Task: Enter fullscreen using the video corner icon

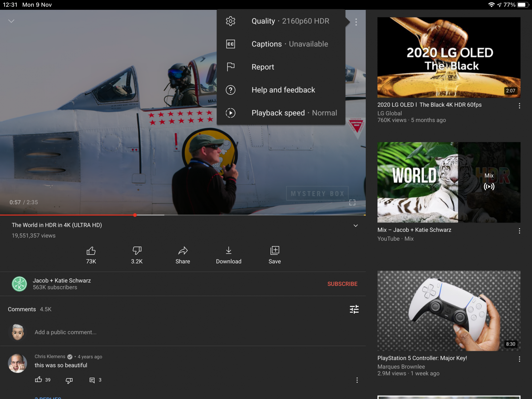Action: [x=352, y=203]
